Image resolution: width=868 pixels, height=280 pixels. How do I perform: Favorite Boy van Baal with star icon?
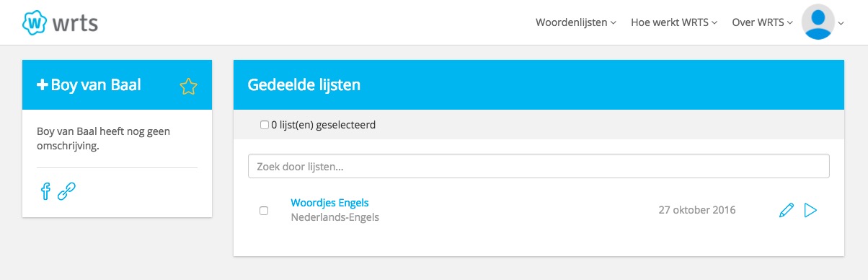click(x=188, y=87)
